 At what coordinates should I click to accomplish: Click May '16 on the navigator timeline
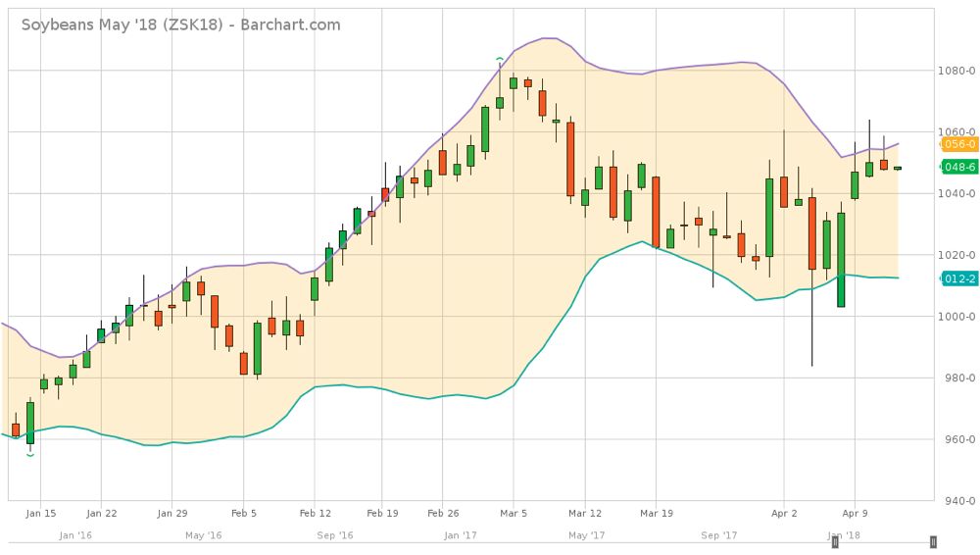(x=203, y=535)
